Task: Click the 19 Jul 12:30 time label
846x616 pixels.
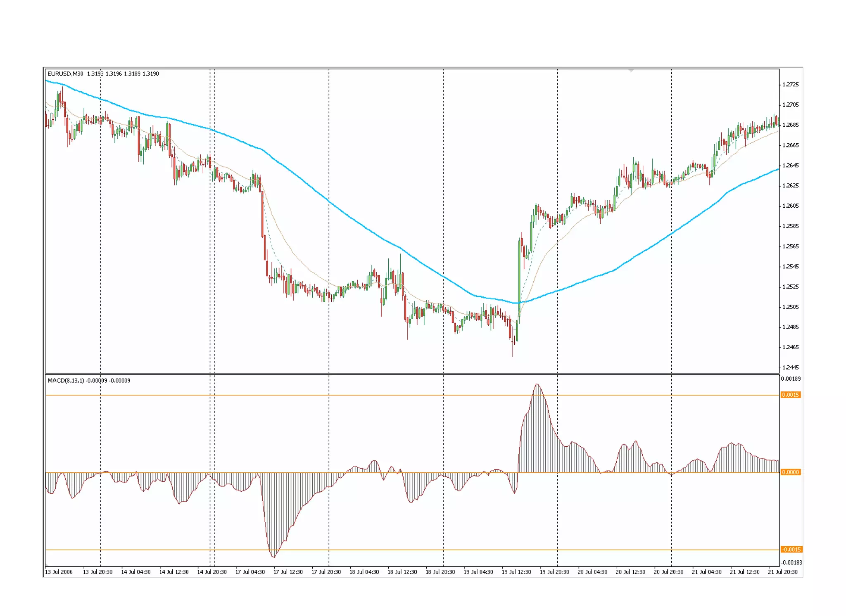Action: (516, 572)
